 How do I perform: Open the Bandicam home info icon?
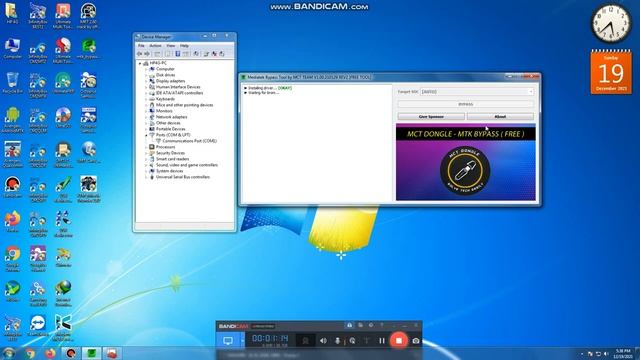coord(349,325)
